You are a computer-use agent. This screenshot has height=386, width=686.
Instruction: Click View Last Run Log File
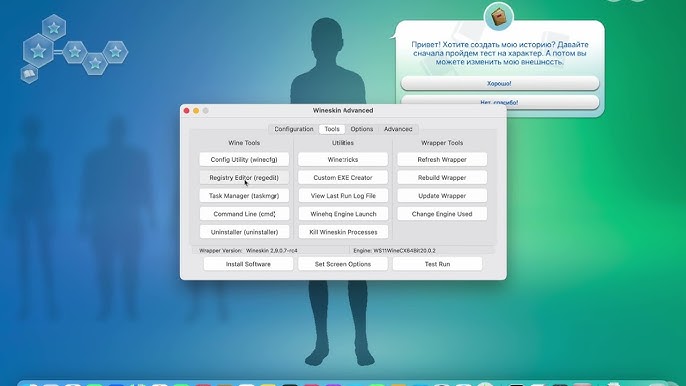(343, 196)
